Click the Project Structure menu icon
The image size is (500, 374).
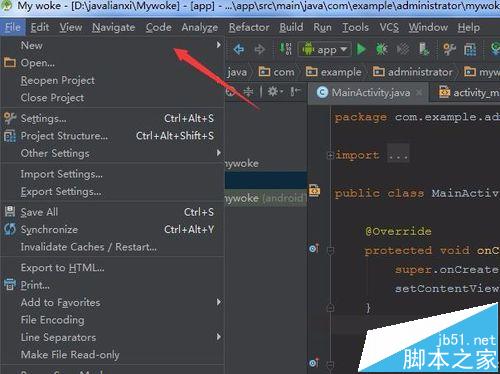point(10,136)
